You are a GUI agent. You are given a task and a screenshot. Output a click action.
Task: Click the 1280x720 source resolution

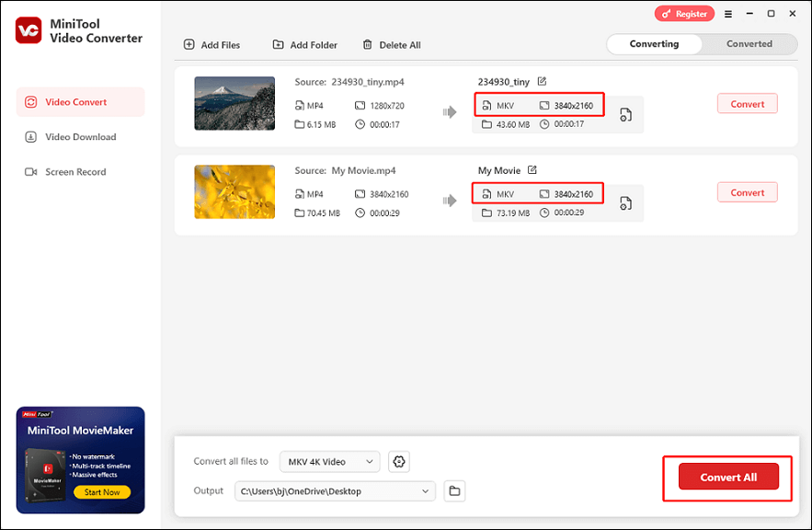point(380,106)
